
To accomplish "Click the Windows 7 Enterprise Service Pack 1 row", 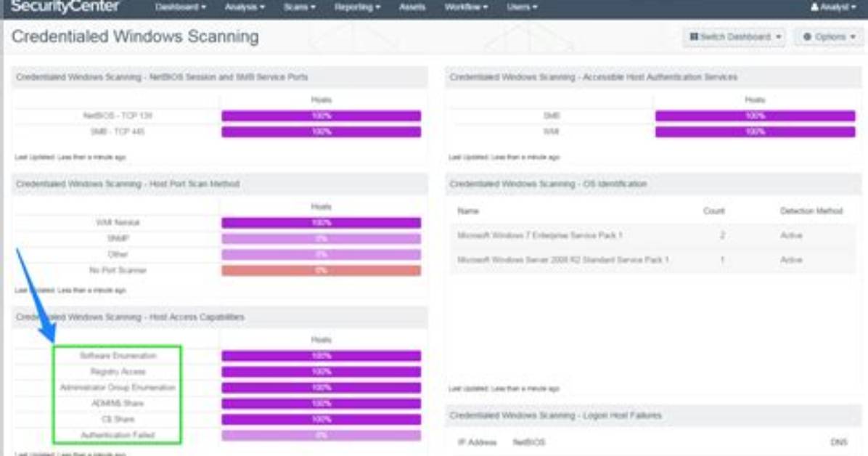I will pos(653,235).
